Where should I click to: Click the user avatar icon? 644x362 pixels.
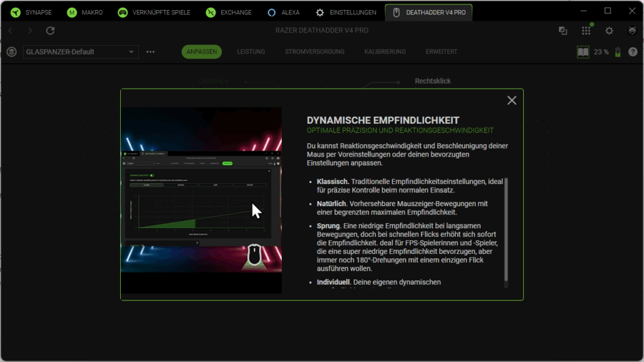[x=633, y=30]
